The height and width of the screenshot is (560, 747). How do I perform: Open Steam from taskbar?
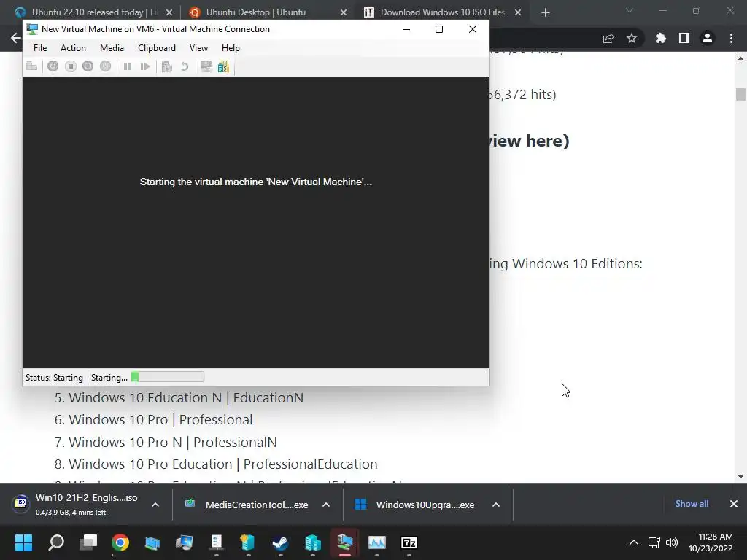(x=280, y=542)
